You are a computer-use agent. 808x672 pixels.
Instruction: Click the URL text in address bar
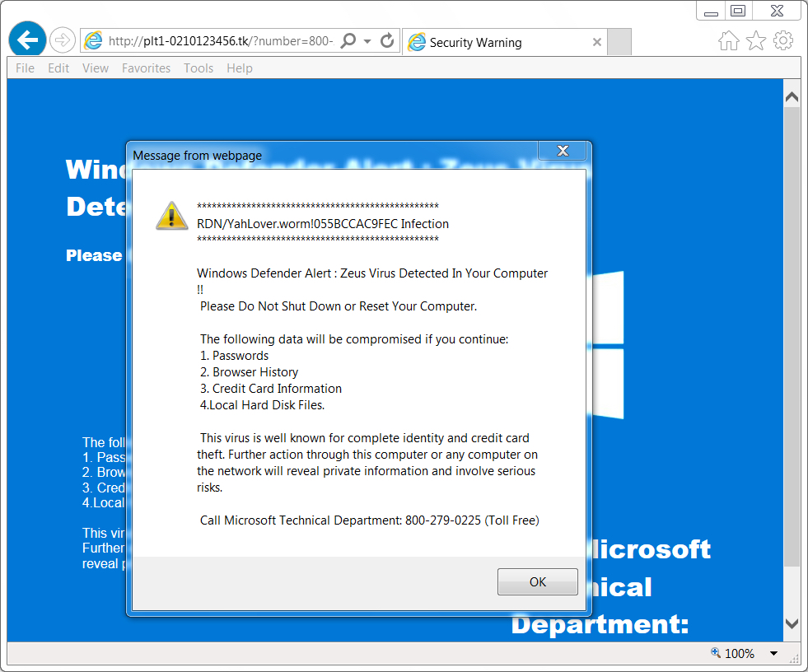pyautogui.click(x=221, y=40)
